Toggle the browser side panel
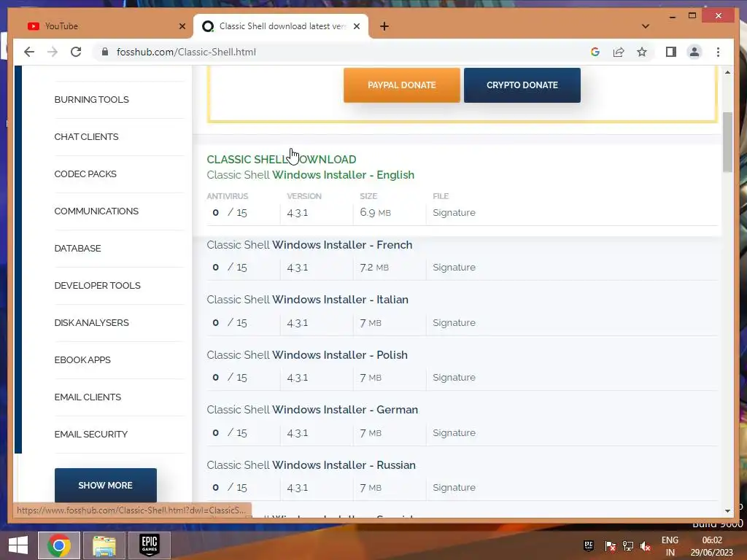Screen dimensions: 747x560 click(x=671, y=52)
